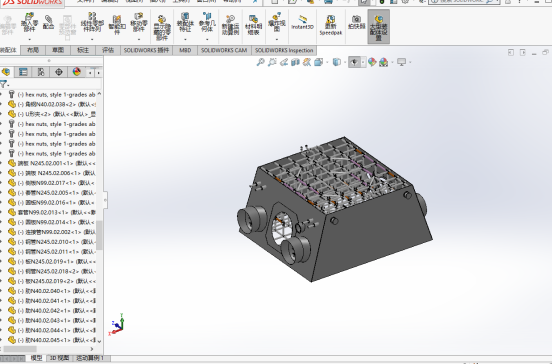Image resolution: width=552 pixels, height=364 pixels.
Task: Expand the View Settings dropdown arrow
Action: [410, 63]
